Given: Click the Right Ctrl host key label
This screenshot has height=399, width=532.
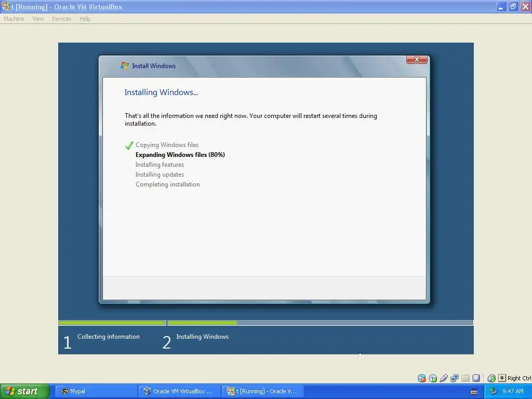Looking at the screenshot, I should [519, 378].
